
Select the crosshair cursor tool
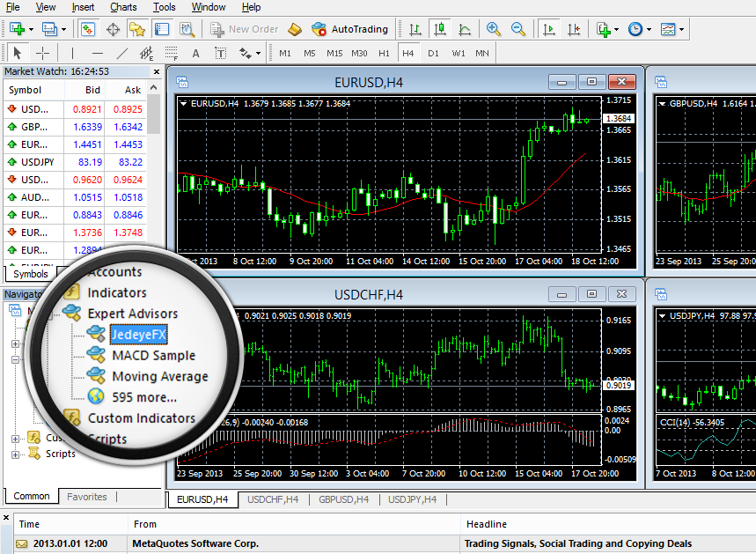coord(41,53)
